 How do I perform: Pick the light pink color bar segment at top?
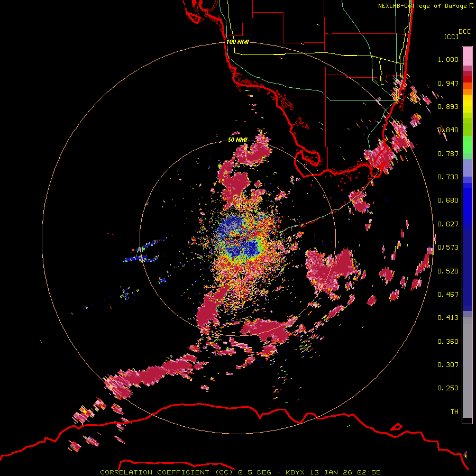pos(467,56)
